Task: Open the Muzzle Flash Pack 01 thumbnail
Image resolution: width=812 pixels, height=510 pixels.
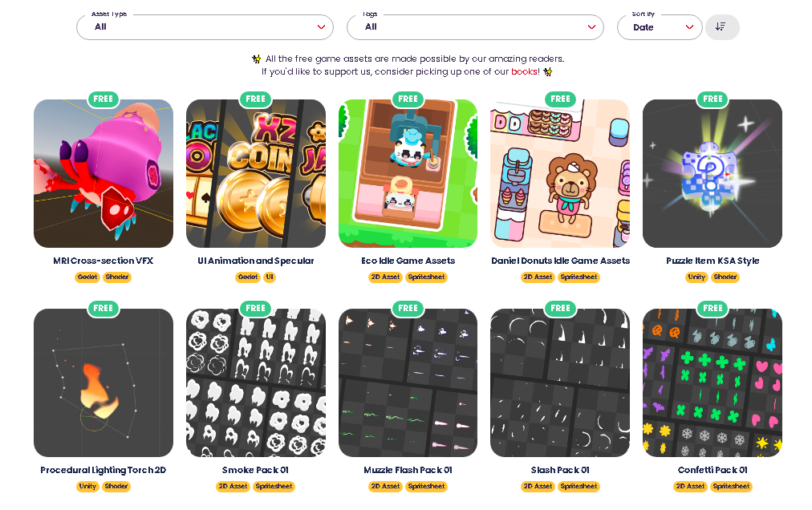Action: [408, 382]
